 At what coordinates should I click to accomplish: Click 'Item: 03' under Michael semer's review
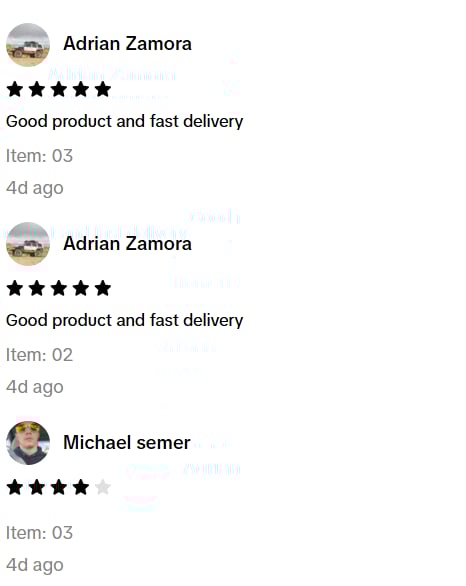39,533
